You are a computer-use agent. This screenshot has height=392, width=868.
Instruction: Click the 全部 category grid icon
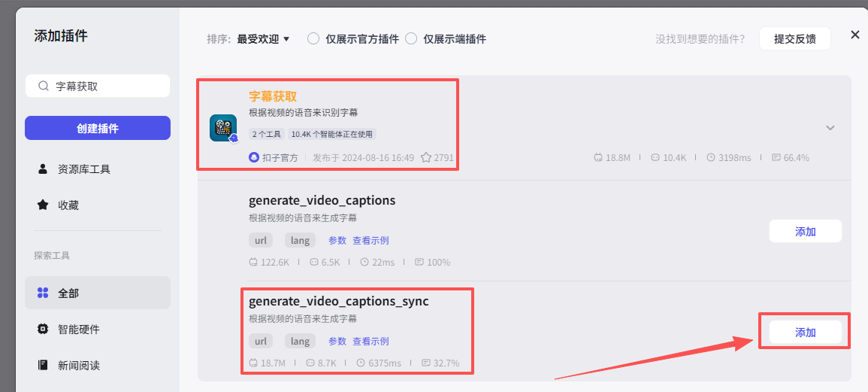click(43, 293)
